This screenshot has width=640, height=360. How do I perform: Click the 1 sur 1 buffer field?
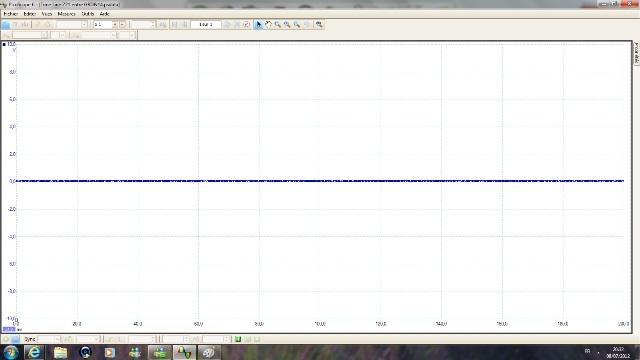206,24
